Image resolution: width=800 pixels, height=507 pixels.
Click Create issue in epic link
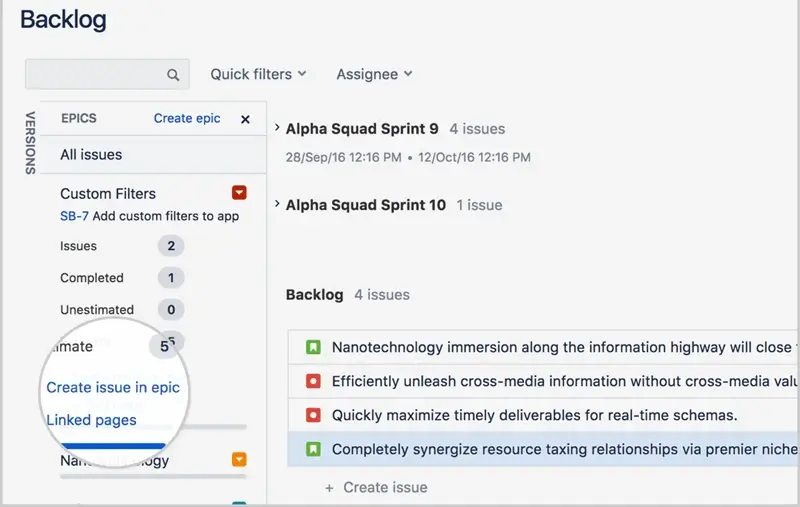[113, 387]
